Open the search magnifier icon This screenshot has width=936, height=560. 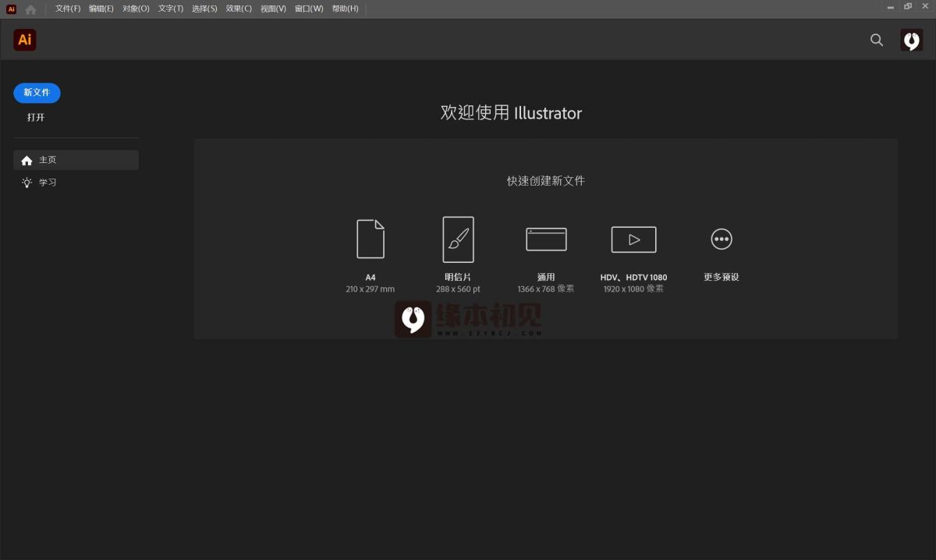[877, 40]
